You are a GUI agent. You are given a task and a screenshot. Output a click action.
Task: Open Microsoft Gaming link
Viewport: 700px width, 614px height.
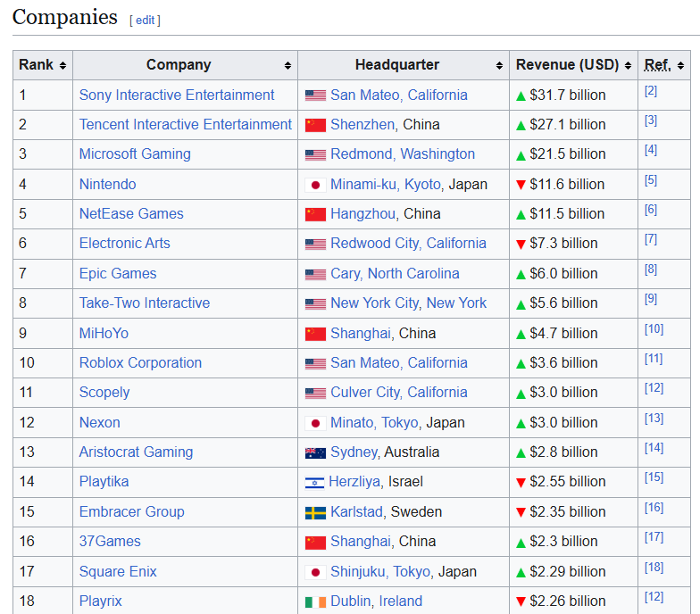click(x=135, y=153)
